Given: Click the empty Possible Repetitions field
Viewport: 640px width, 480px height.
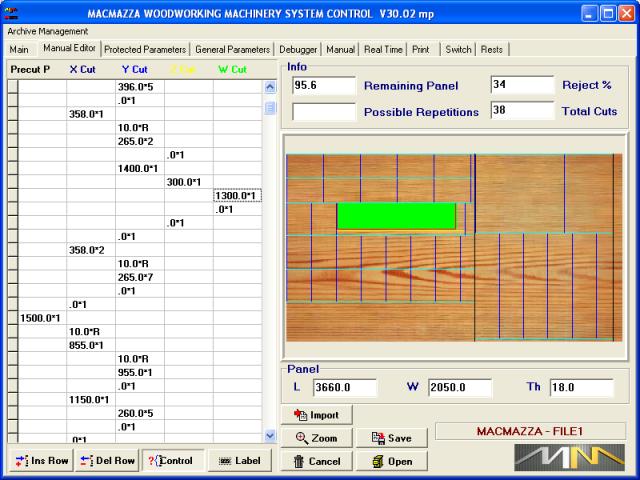Looking at the screenshot, I should point(324,111).
